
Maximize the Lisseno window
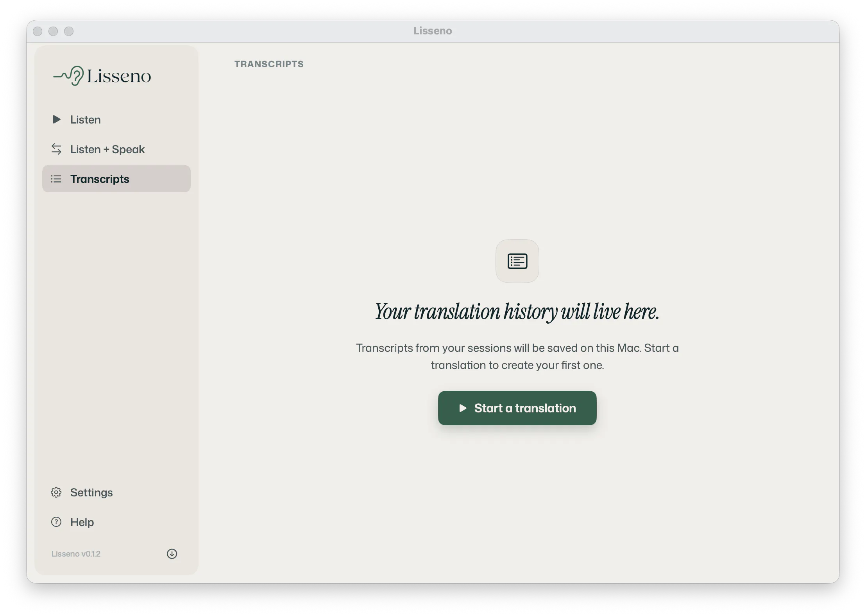69,31
